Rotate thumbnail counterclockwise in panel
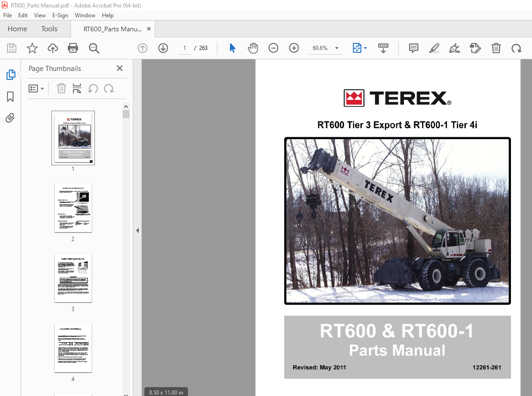The height and width of the screenshot is (396, 532). [93, 88]
